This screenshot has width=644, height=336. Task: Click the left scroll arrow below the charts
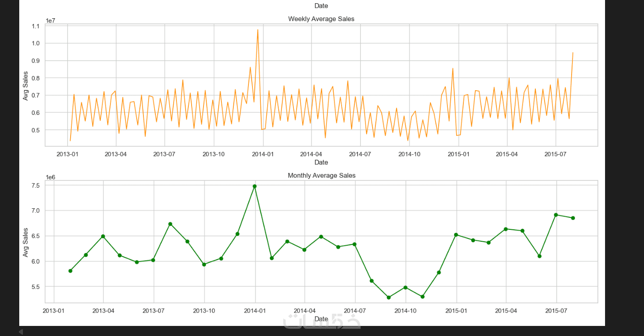coord(21,331)
